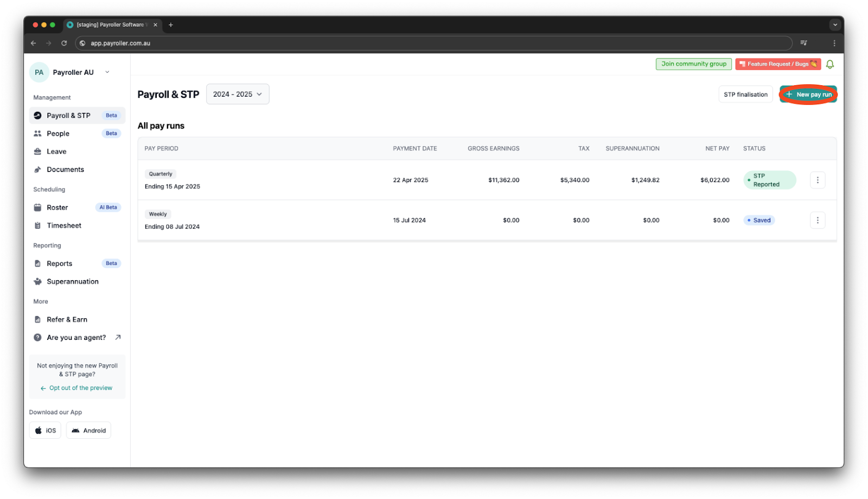The height and width of the screenshot is (499, 868).
Task: Expand the Payroller AU account switcher
Action: pyautogui.click(x=107, y=72)
